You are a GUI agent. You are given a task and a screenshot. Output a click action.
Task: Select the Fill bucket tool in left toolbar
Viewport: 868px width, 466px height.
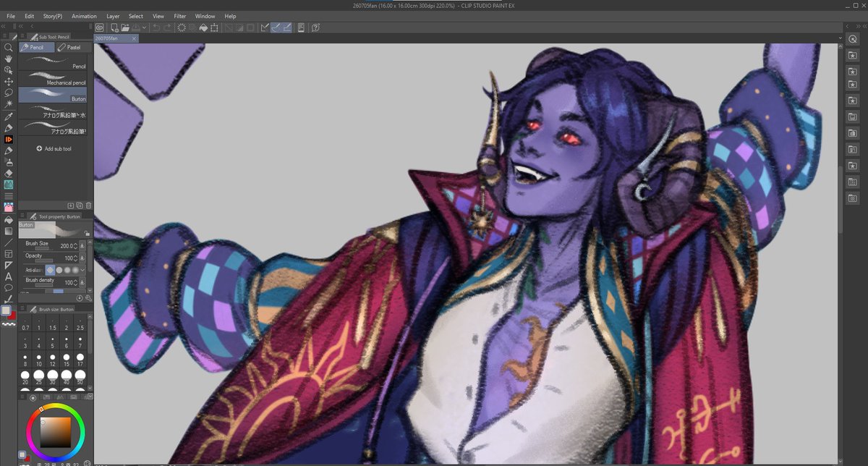click(9, 219)
